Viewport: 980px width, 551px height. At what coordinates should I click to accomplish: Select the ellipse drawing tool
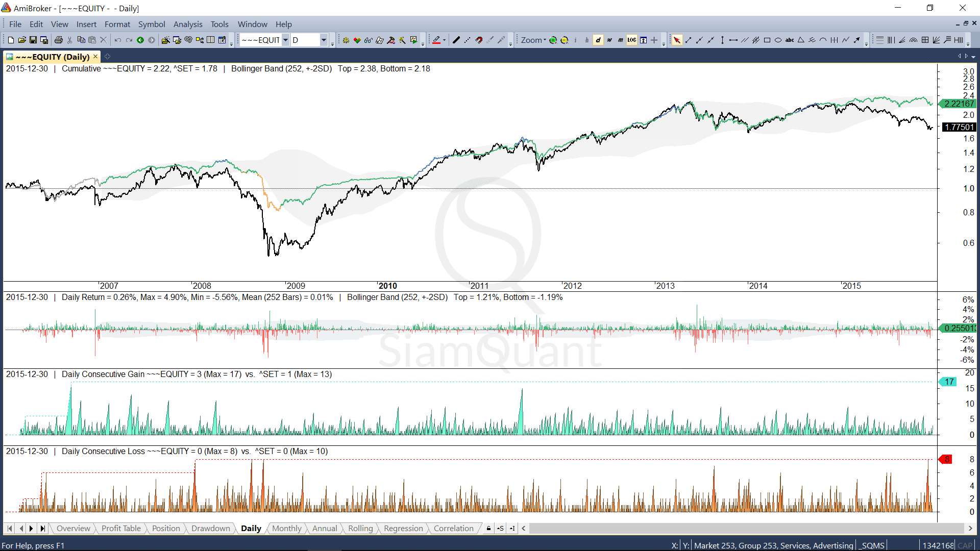(778, 40)
